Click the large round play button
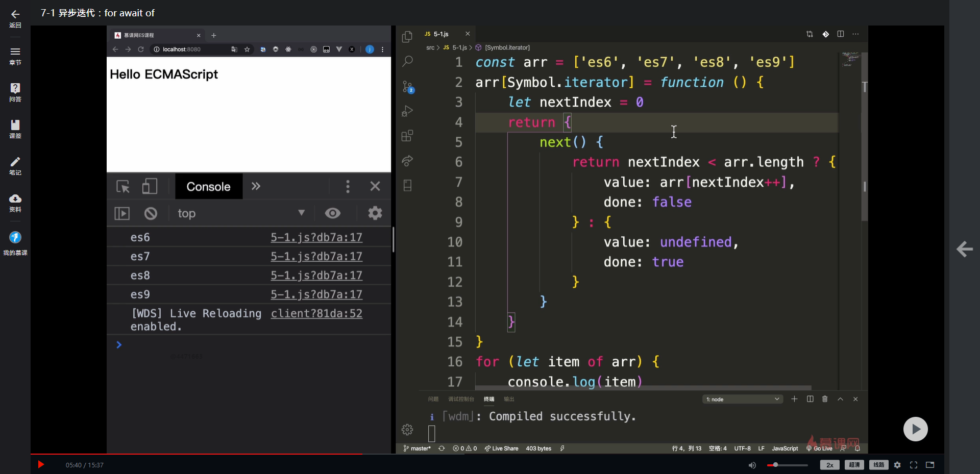The image size is (980, 474). (x=916, y=429)
